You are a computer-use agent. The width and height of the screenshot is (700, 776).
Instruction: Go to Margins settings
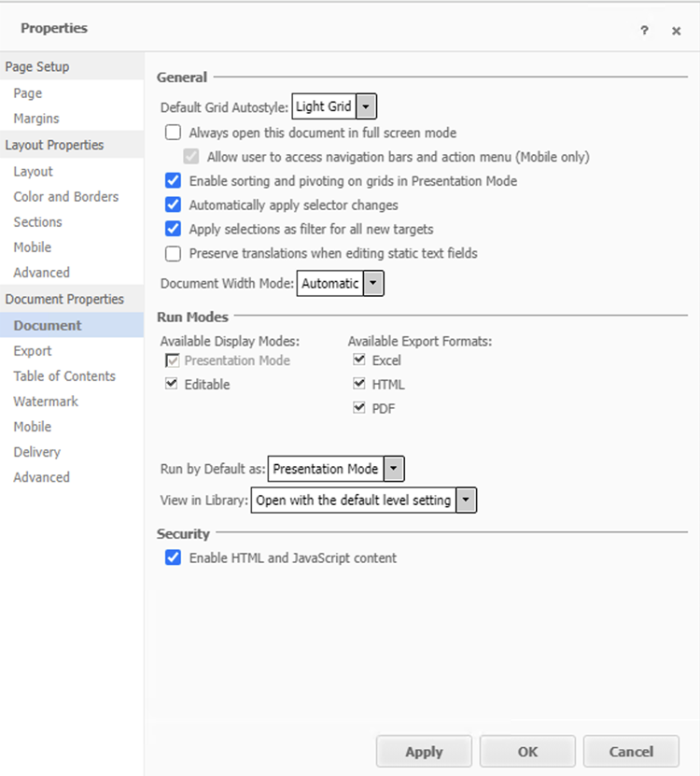[x=36, y=119]
